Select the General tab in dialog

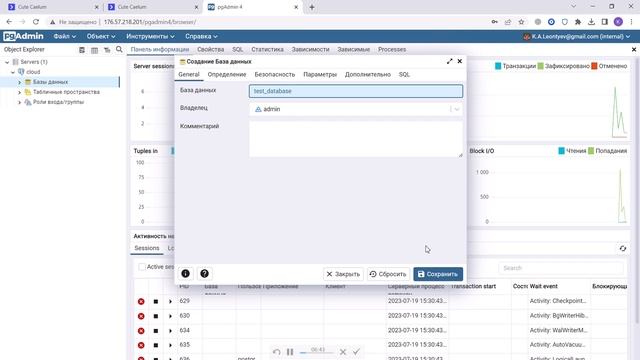[189, 74]
